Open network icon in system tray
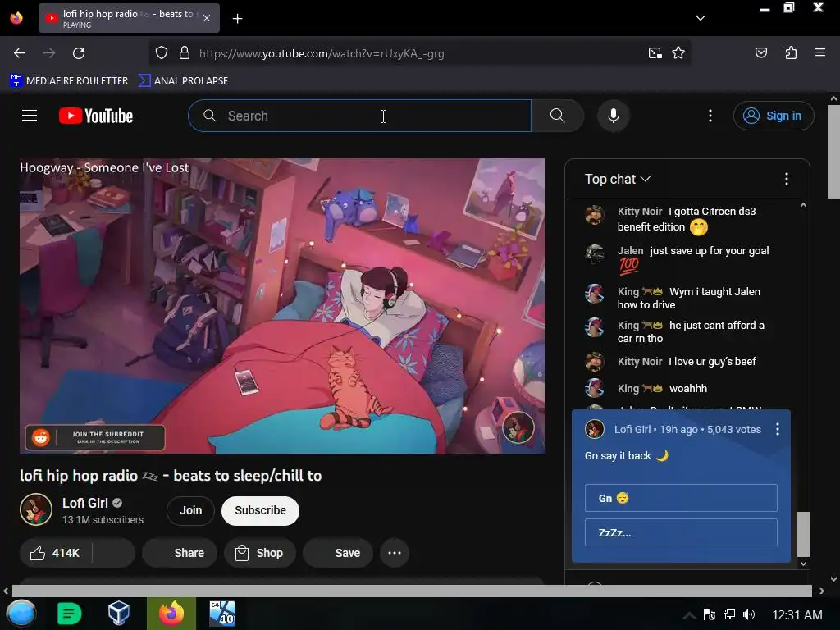Viewport: 840px width, 630px height. pos(729,614)
